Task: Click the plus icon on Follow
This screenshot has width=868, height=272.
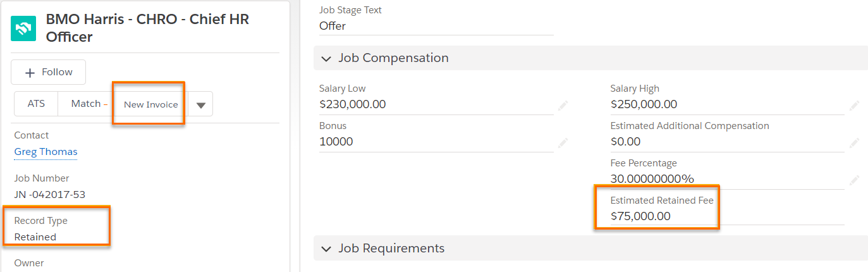Action: (x=29, y=73)
